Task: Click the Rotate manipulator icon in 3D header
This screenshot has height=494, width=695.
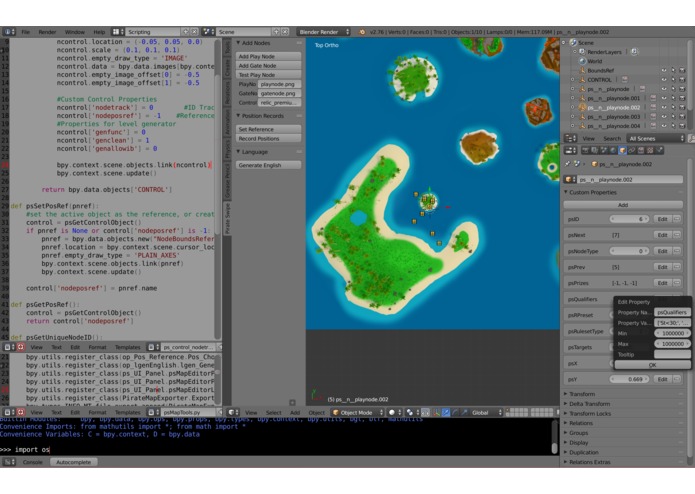Action: [455, 412]
